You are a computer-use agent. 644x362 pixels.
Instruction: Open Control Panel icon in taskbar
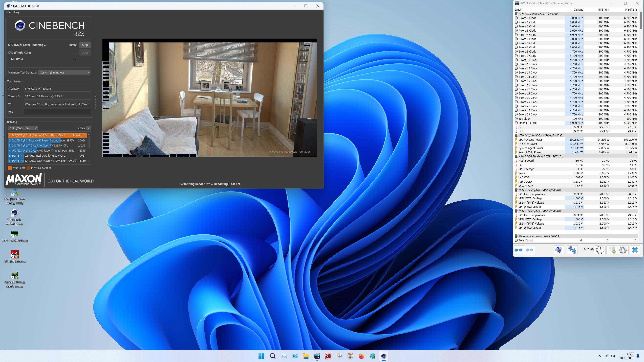click(295, 356)
